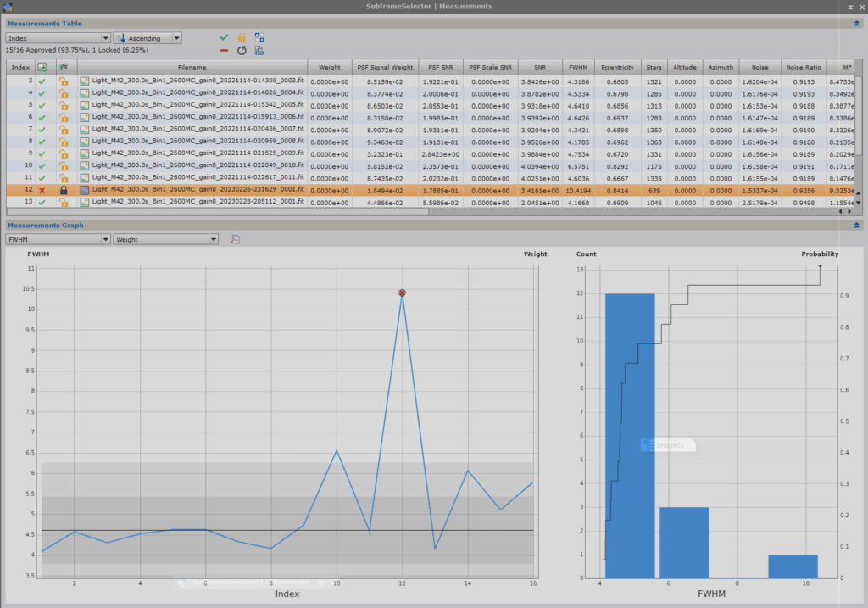
Task: Click the Eccentricity column header
Action: [616, 66]
